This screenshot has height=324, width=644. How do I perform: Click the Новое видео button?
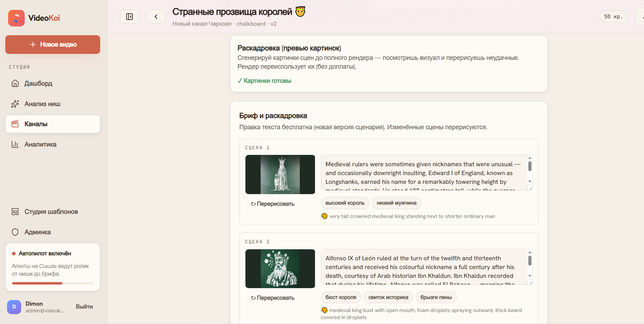[53, 44]
